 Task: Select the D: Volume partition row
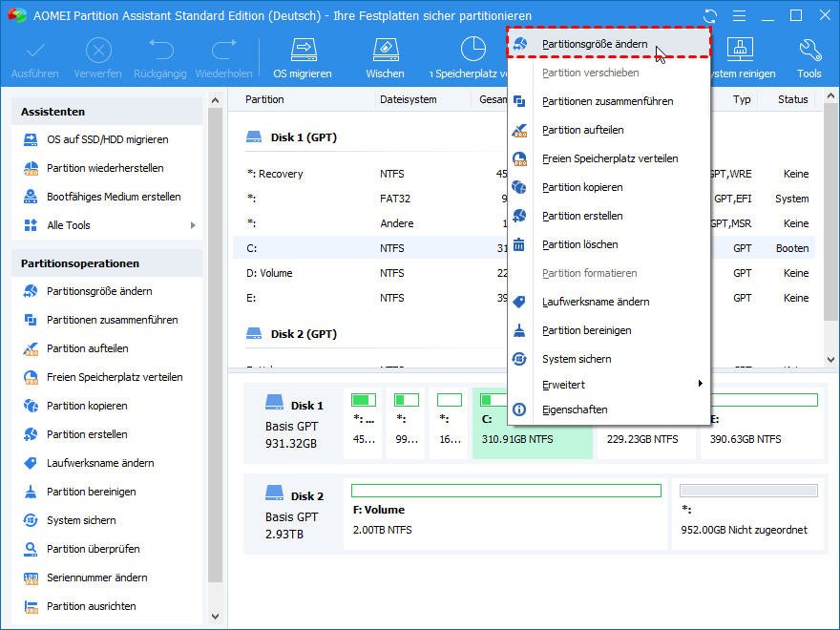524,273
